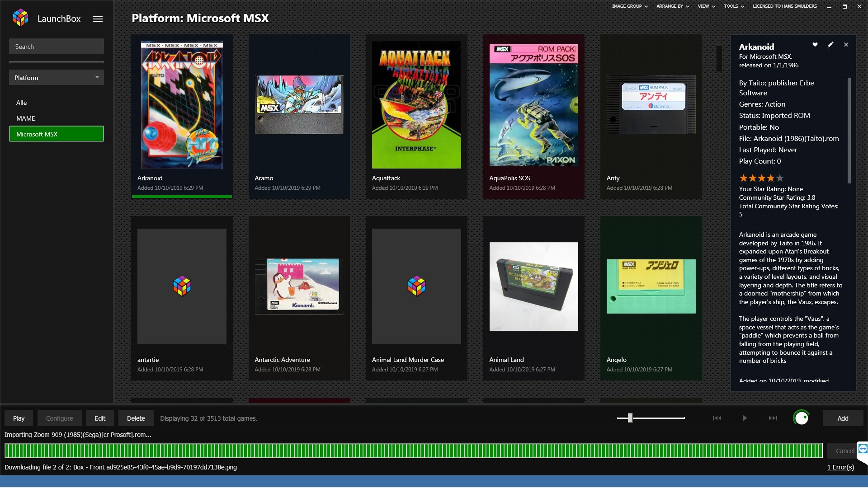Viewport: 868px width, 488px height.
Task: Click the TeamViewer side panel icon
Action: pos(863,449)
